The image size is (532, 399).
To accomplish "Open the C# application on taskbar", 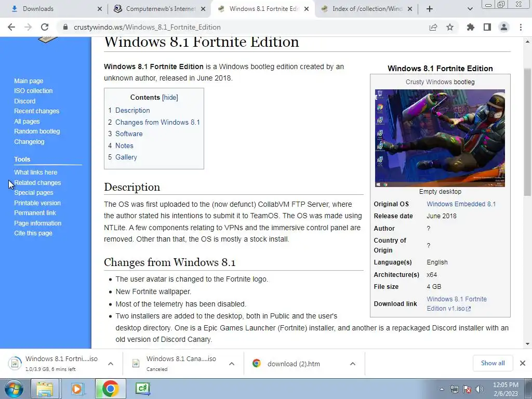I will (x=143, y=389).
